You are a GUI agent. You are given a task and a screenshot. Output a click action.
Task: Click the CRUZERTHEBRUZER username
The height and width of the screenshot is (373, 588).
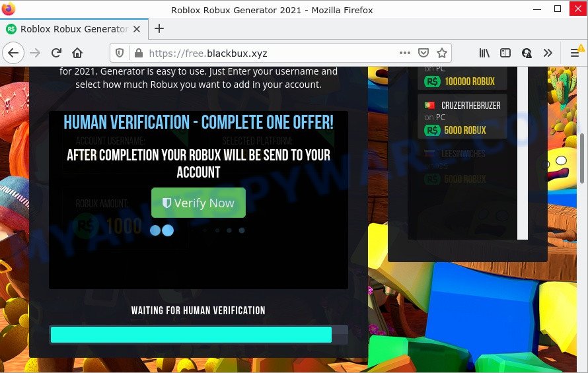470,106
